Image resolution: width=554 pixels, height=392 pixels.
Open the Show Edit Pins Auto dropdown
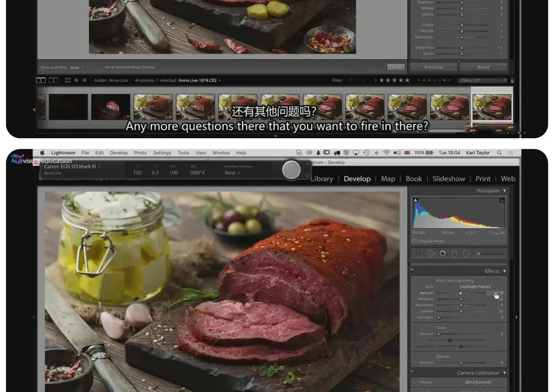coord(77,68)
